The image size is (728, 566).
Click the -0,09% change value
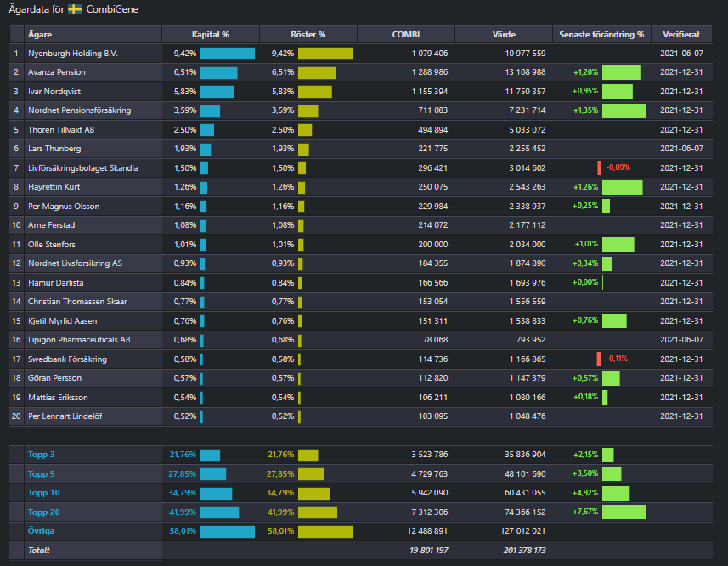coord(618,167)
